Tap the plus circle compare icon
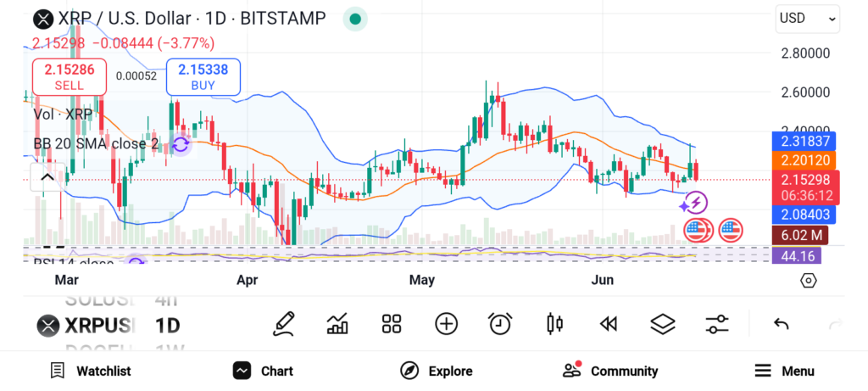 click(x=446, y=323)
